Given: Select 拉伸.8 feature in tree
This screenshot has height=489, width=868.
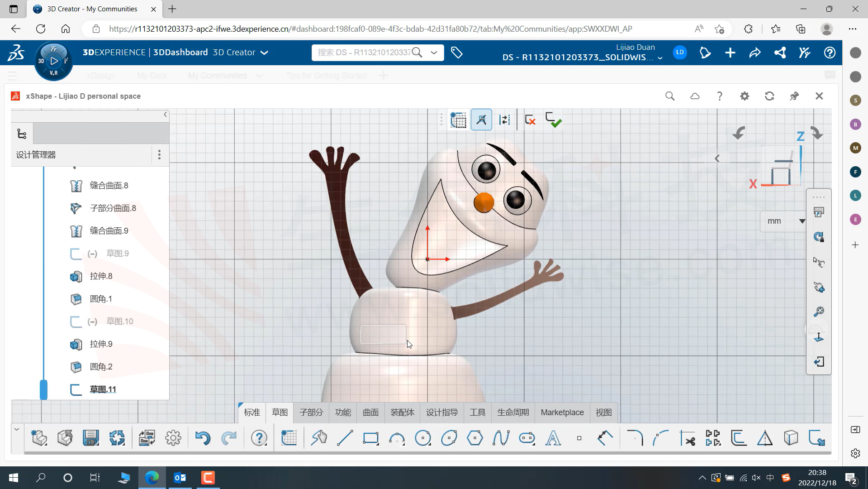Looking at the screenshot, I should pos(101,276).
